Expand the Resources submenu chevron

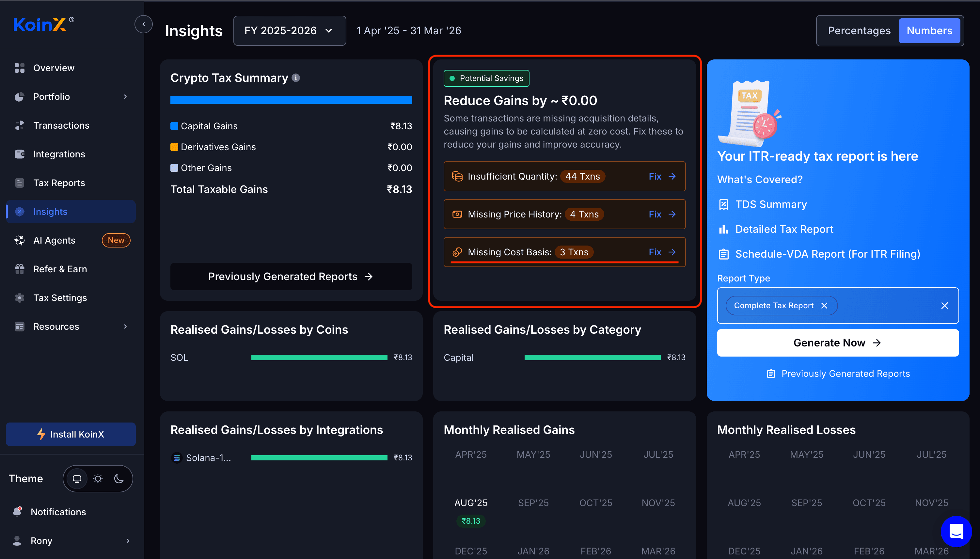click(125, 326)
